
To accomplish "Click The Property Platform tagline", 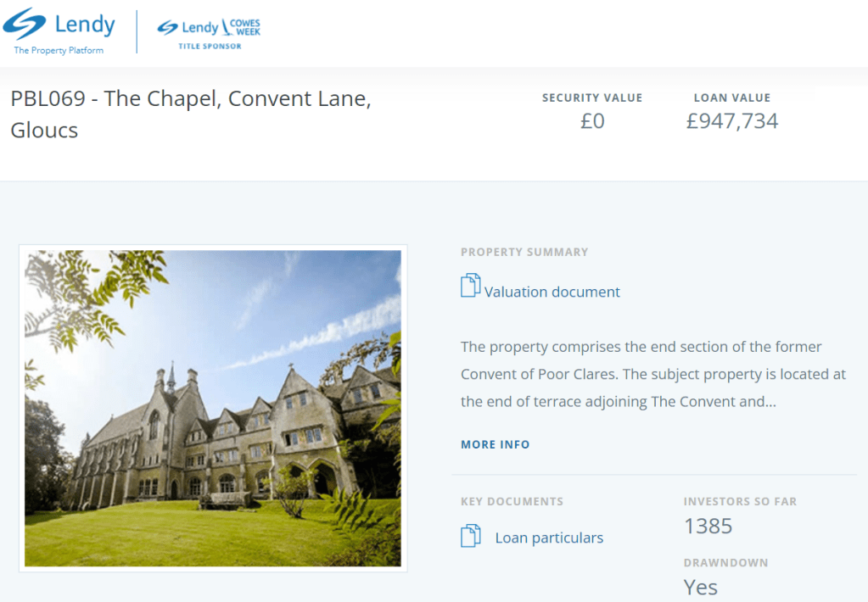I will click(x=59, y=51).
